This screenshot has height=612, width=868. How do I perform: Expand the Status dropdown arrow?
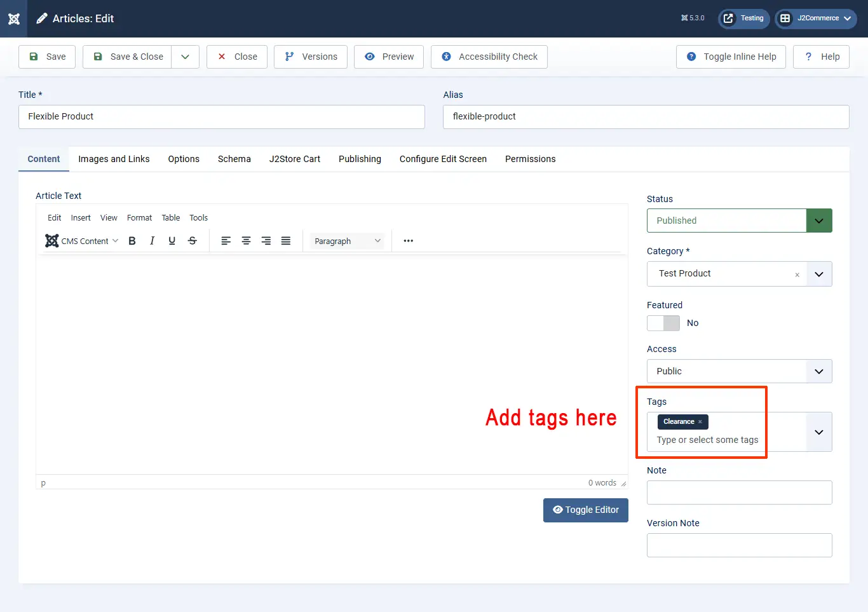819,221
